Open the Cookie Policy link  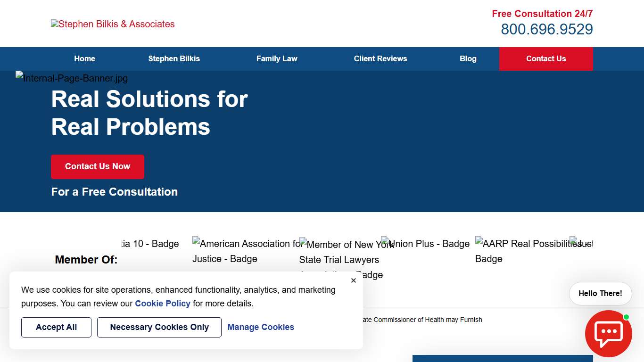point(163,304)
